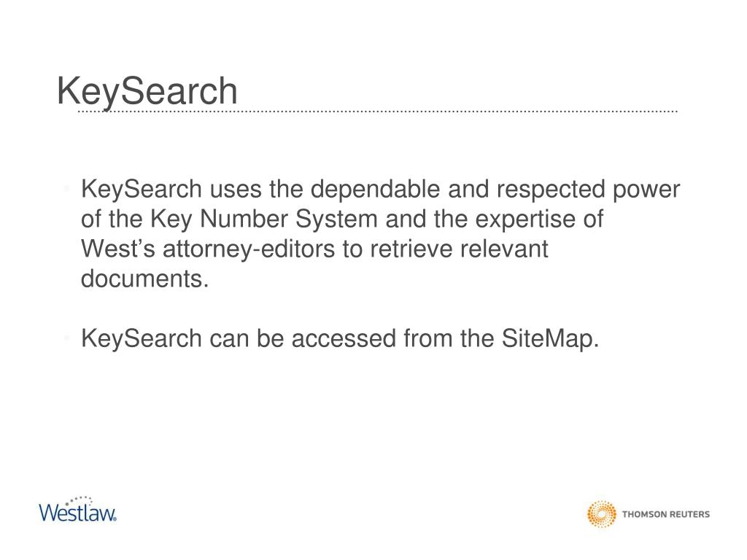Click the Westlaw logo
This screenshot has height=560, width=747.
click(77, 510)
